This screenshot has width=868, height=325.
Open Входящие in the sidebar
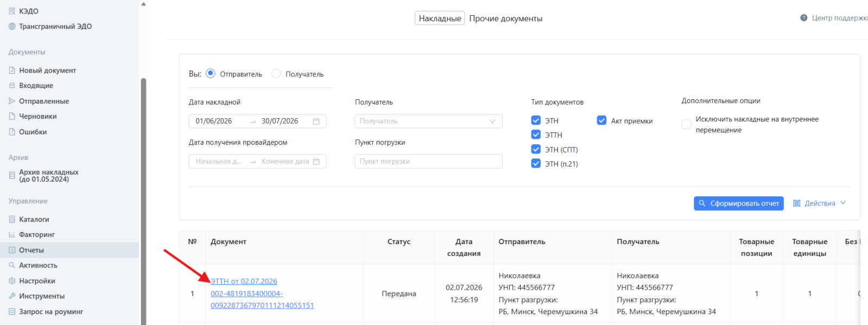pos(36,86)
